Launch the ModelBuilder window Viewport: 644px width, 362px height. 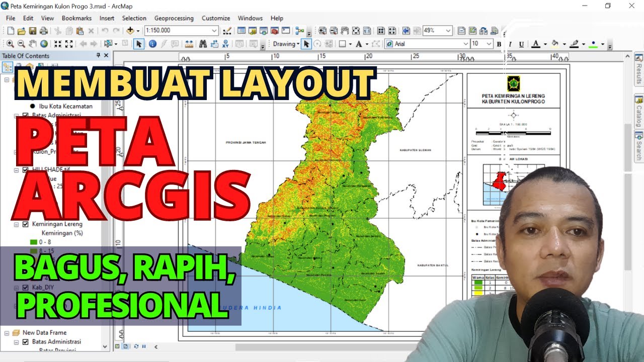point(299,31)
